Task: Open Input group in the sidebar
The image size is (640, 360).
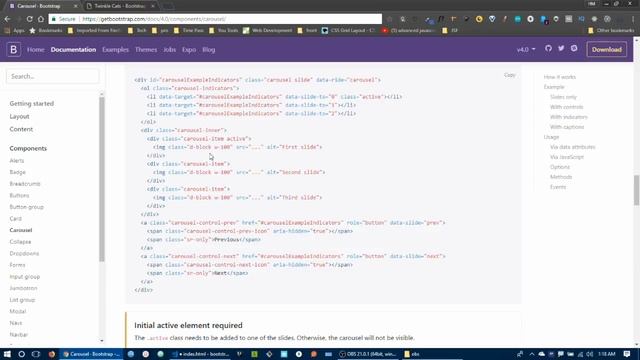Action: (25, 277)
